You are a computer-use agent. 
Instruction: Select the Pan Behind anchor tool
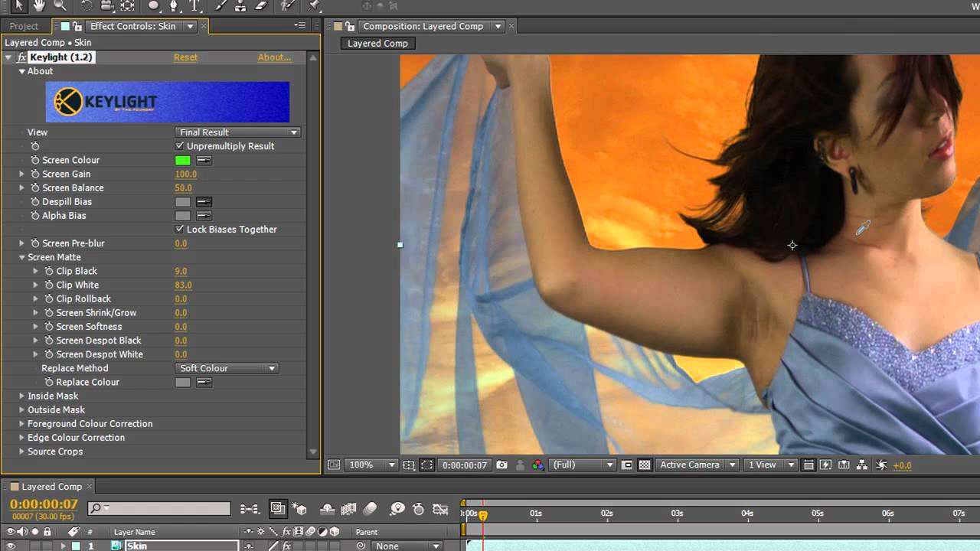tap(127, 6)
